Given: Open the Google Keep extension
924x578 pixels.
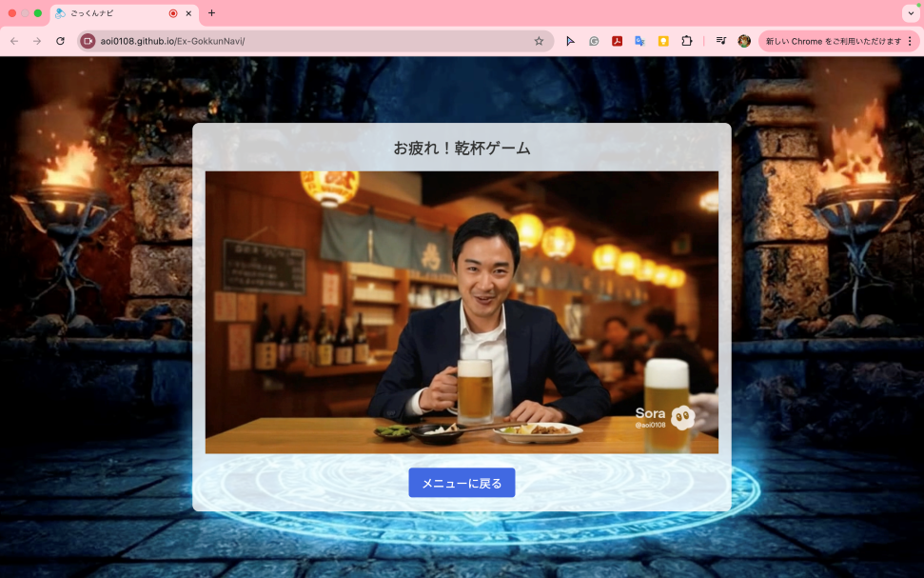Looking at the screenshot, I should click(x=663, y=41).
